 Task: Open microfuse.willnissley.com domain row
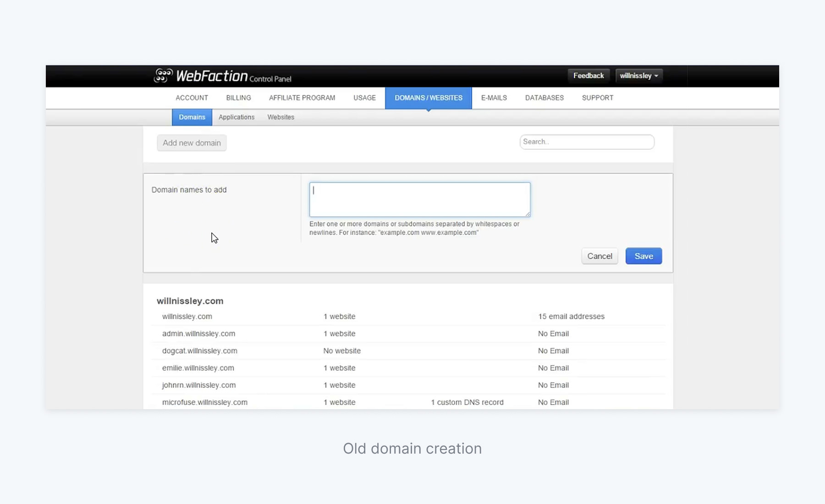tap(408, 402)
